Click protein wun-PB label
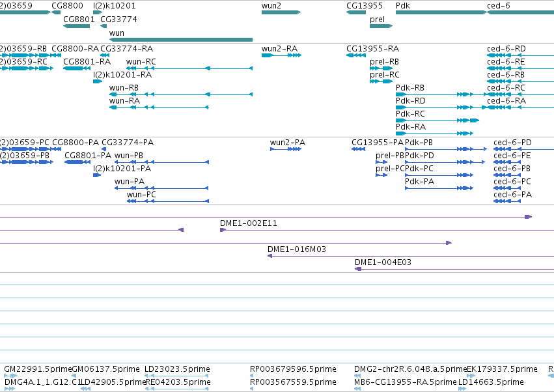Viewport: 554px width, 392px height. (x=129, y=156)
